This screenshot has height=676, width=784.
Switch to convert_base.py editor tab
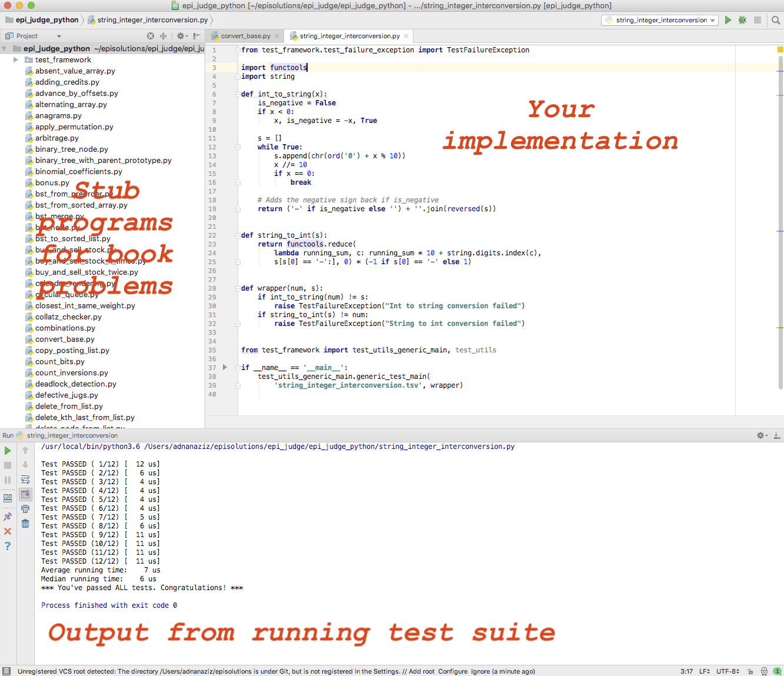click(x=245, y=36)
